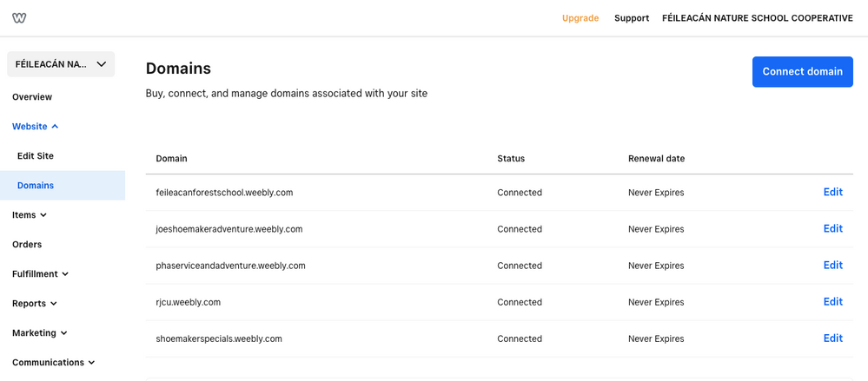This screenshot has height=381, width=868.
Task: Go to the Overview page
Action: point(32,97)
